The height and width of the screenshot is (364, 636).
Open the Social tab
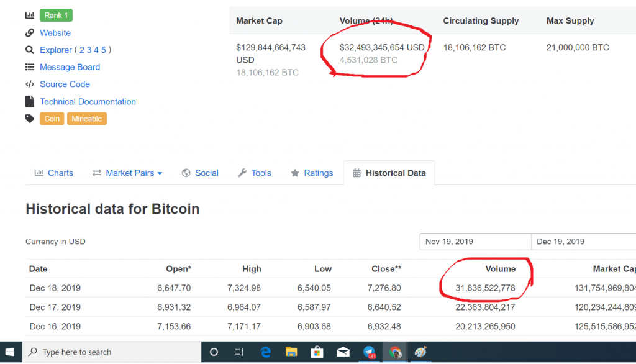tap(200, 173)
